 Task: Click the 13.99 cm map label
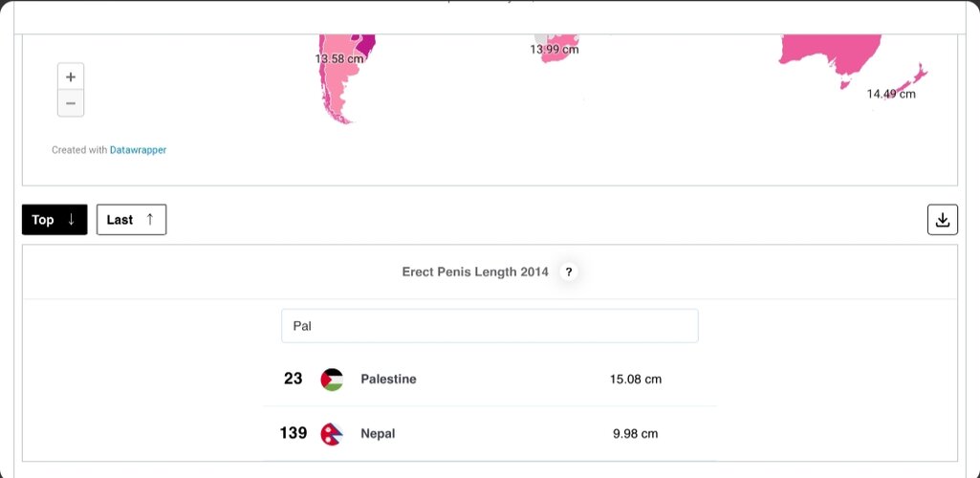555,49
